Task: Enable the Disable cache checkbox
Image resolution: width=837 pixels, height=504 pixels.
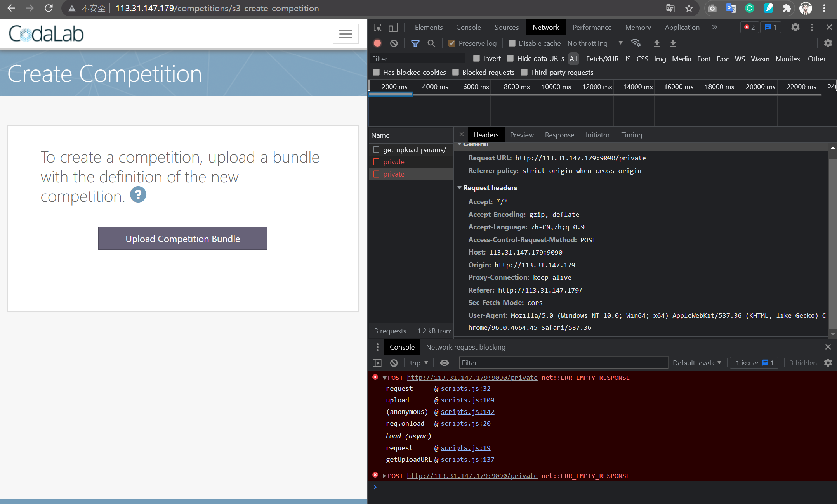Action: pos(512,43)
